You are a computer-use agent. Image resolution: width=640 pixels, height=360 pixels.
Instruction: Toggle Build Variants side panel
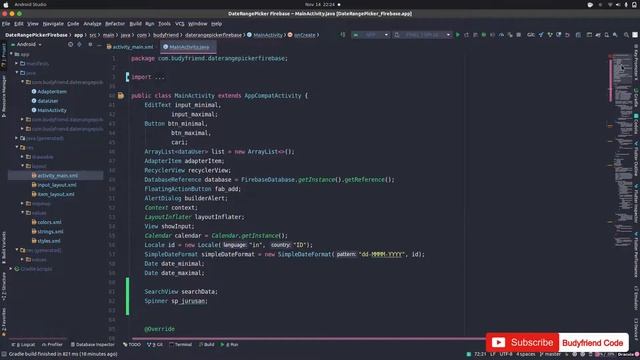click(x=4, y=247)
